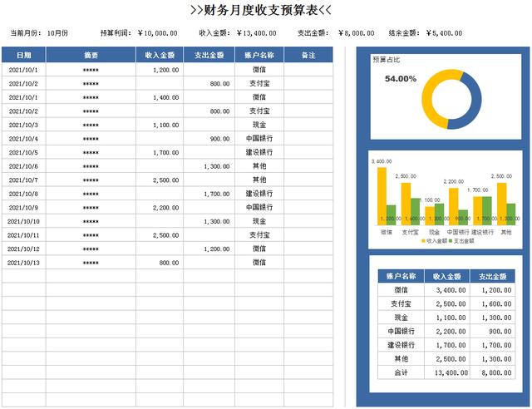
Task: Select the 2021/10/5 date cell
Action: 24,152
